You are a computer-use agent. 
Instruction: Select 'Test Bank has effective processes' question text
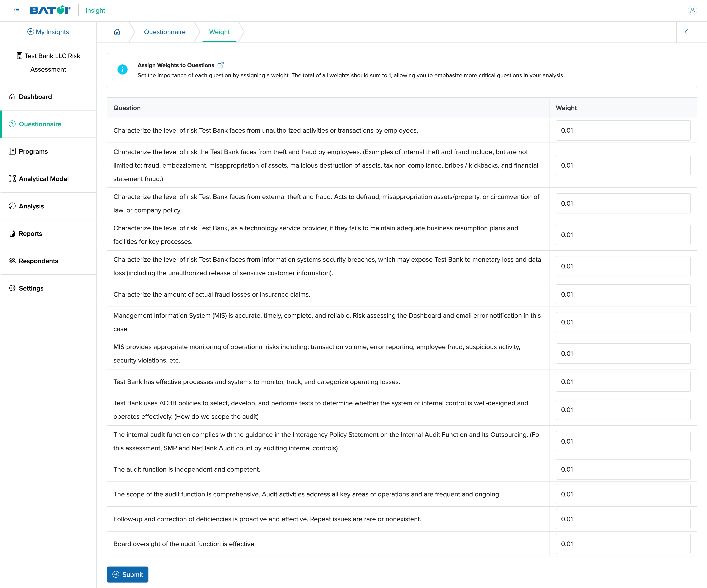click(x=257, y=382)
